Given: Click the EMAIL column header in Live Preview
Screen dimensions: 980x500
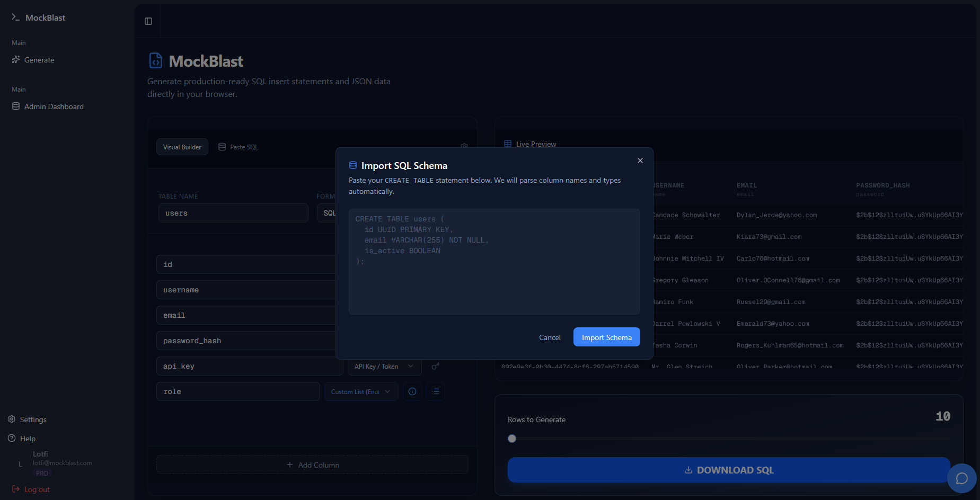Looking at the screenshot, I should tap(747, 185).
